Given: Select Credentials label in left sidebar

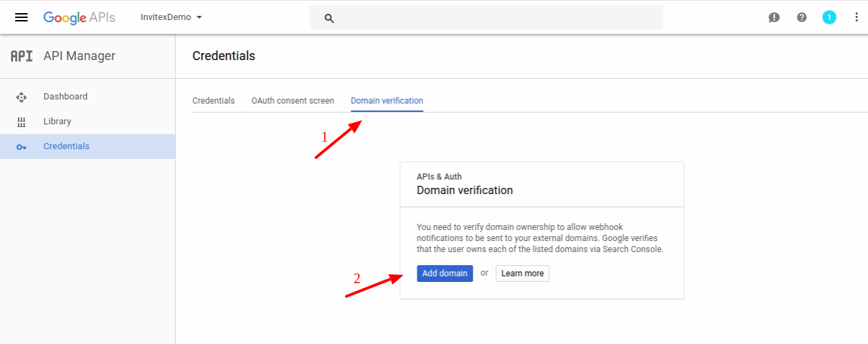Looking at the screenshot, I should 66,146.
